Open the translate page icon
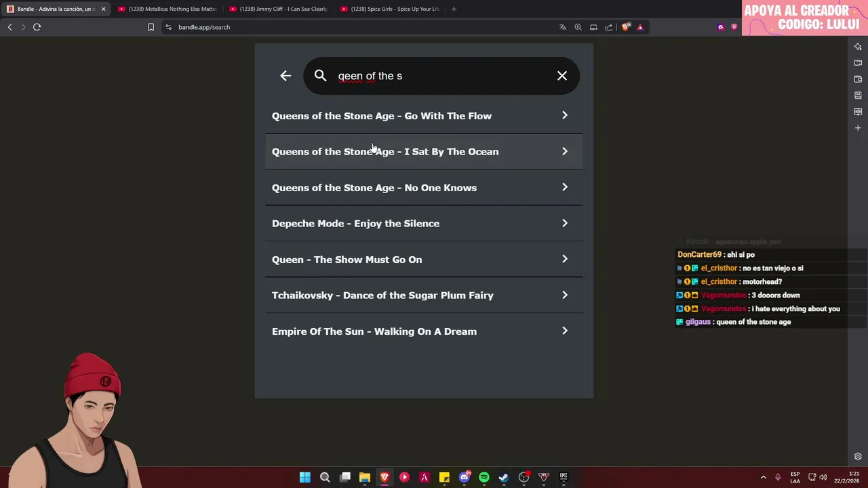 pos(562,27)
